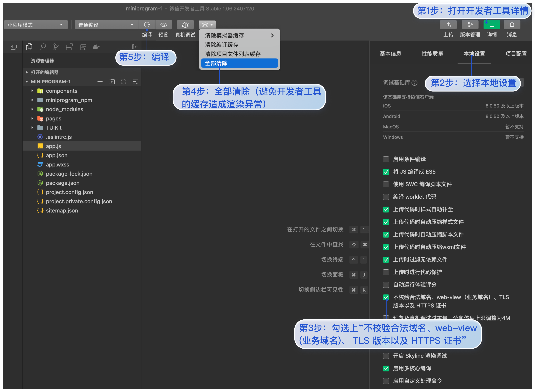The height and width of the screenshot is (392, 535).
Task: Toggle 不校验合法域名 checkbox
Action: point(386,297)
